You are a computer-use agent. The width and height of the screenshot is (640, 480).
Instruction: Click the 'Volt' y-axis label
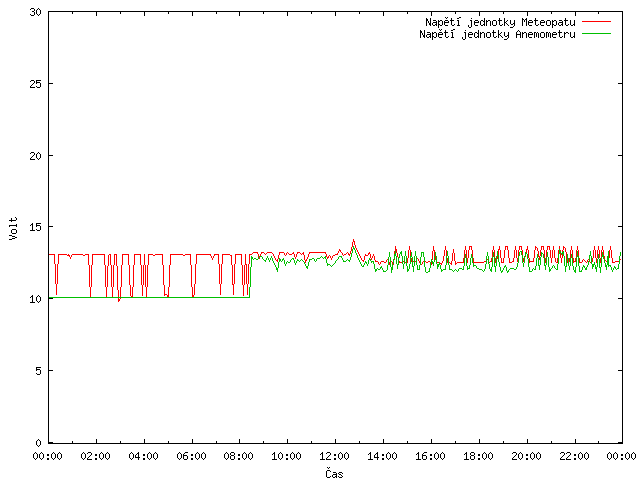point(13,228)
